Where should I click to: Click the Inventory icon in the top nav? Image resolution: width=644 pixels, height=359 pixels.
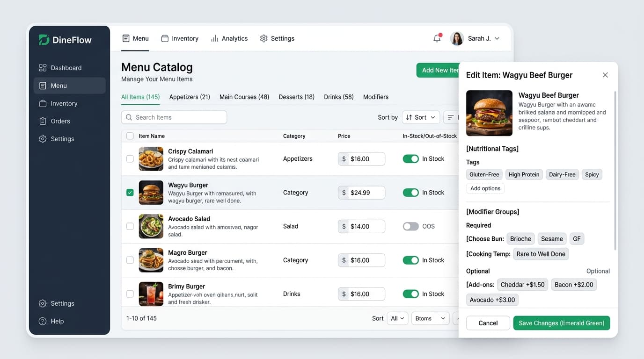tap(165, 38)
